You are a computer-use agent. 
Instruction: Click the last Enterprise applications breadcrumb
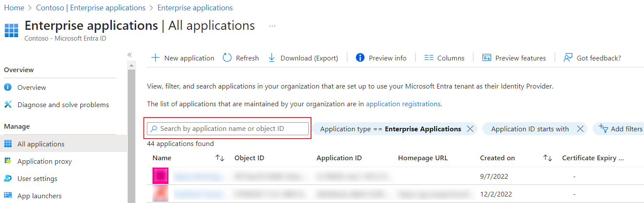tap(195, 8)
